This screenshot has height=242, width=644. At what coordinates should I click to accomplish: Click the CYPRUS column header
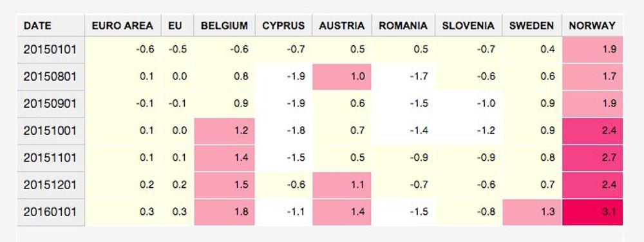tap(283, 26)
